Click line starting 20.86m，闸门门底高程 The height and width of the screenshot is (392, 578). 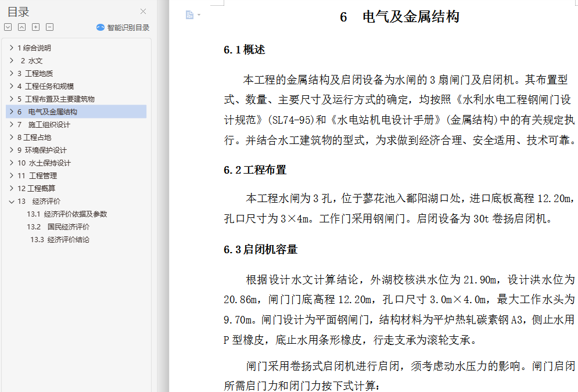click(399, 300)
